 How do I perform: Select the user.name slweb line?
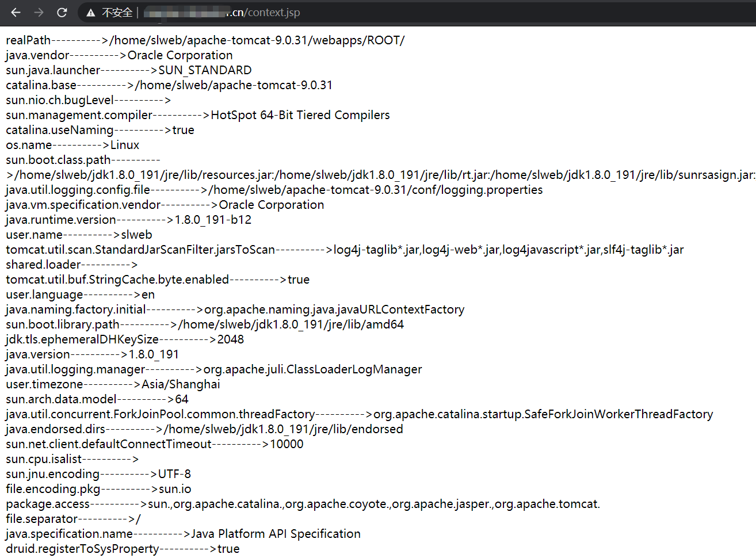click(x=79, y=235)
